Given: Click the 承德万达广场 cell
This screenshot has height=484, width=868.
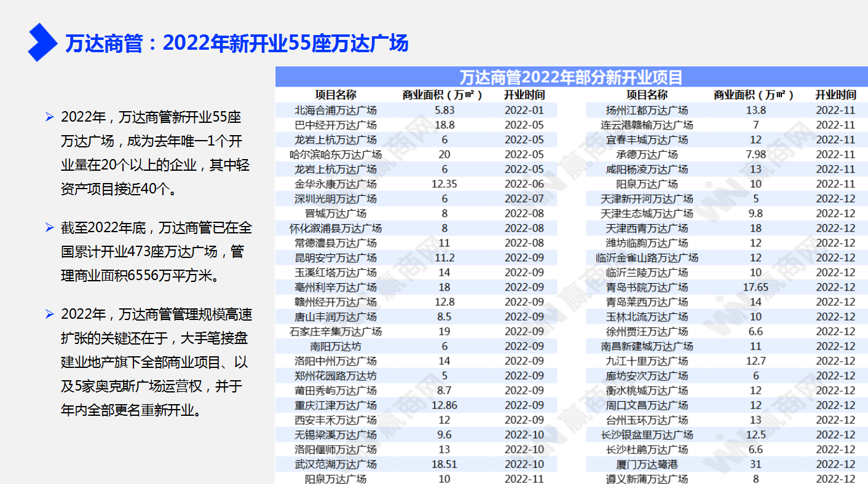Looking at the screenshot, I should (647, 155).
